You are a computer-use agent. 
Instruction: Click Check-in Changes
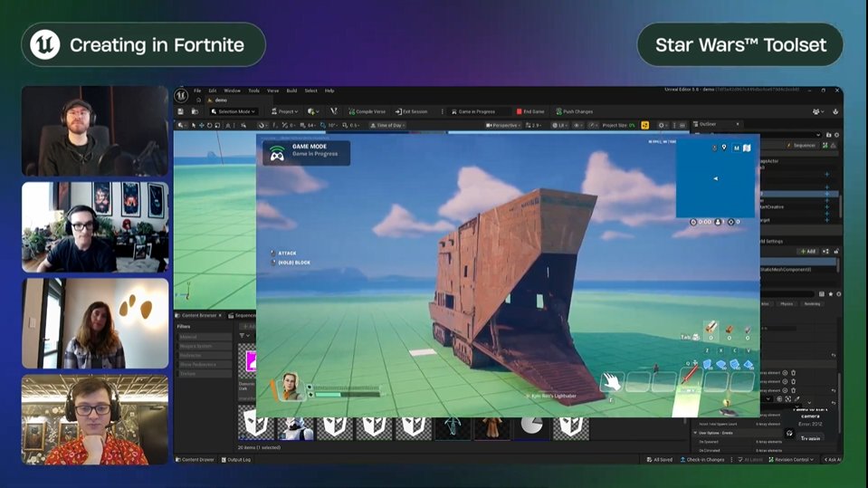tap(702, 459)
